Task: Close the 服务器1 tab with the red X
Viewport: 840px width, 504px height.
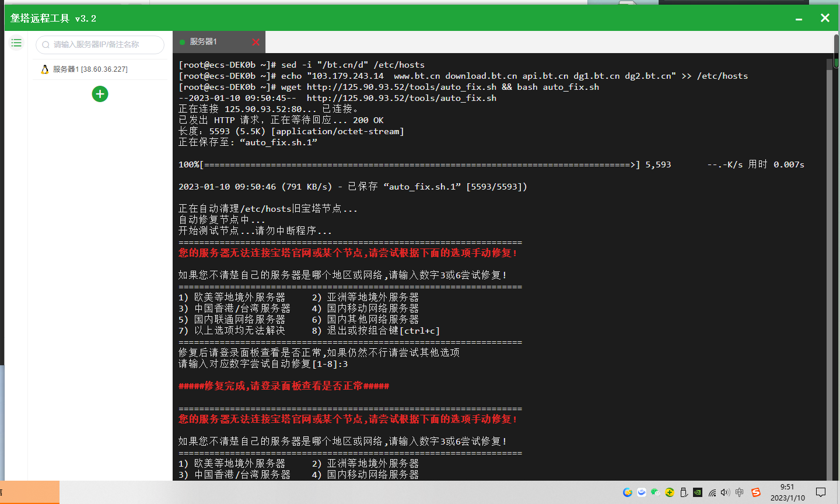Action: [256, 42]
